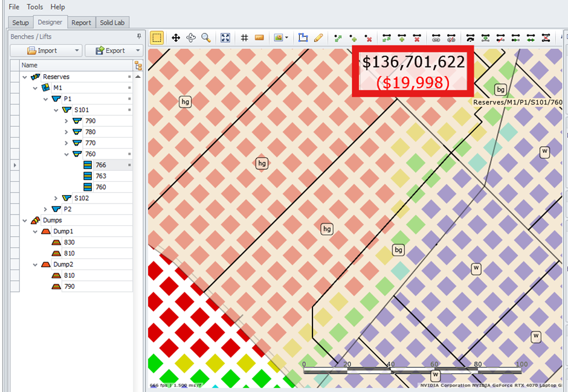Expand the 790 bench node
568x392 pixels.
(x=66, y=121)
